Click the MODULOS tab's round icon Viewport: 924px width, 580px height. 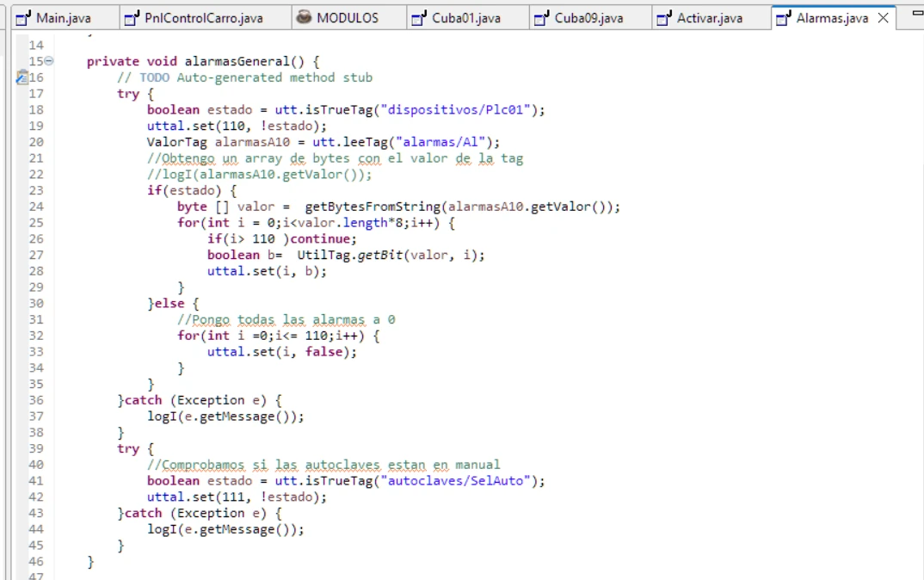point(304,17)
